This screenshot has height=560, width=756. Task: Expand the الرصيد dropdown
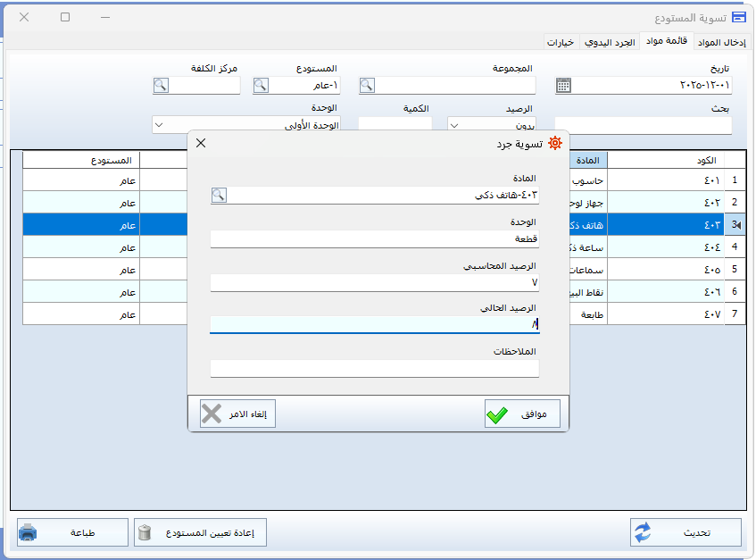[455, 126]
